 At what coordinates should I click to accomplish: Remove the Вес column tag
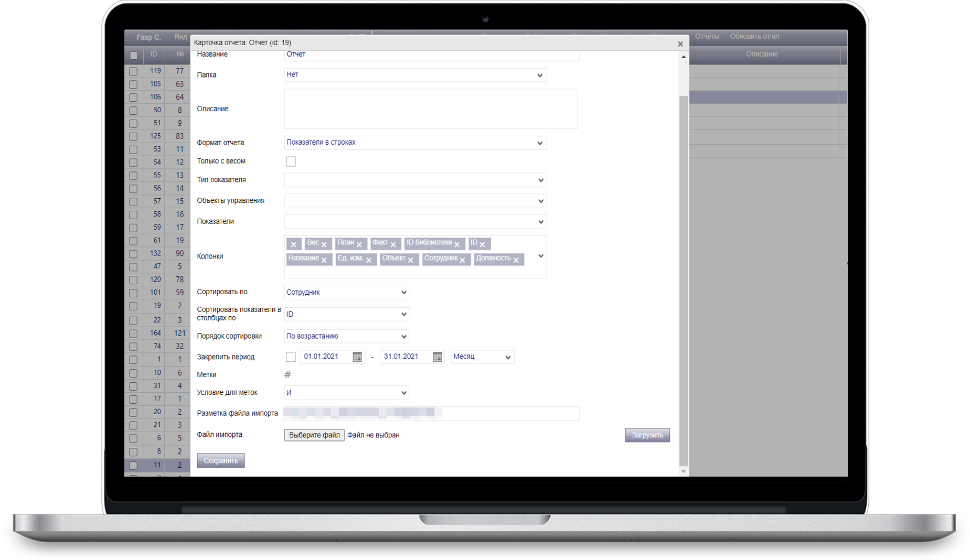coord(324,244)
